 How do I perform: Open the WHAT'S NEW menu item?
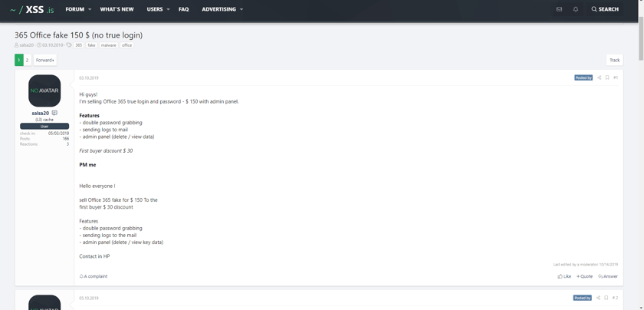click(117, 9)
